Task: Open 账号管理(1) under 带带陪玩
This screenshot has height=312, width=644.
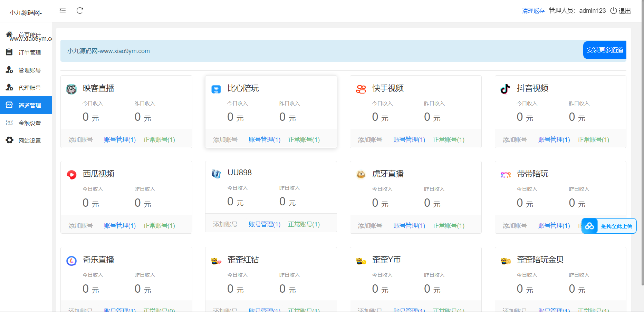Action: coord(554,226)
